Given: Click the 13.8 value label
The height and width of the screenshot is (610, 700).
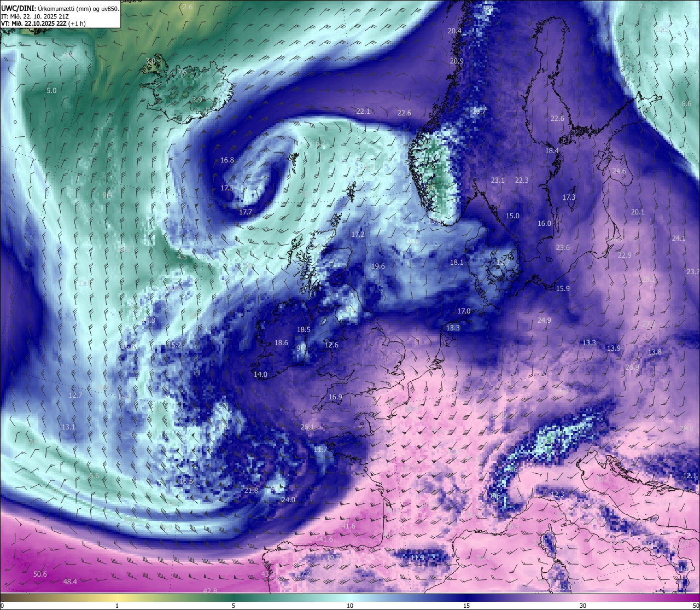Looking at the screenshot, I should [x=655, y=352].
